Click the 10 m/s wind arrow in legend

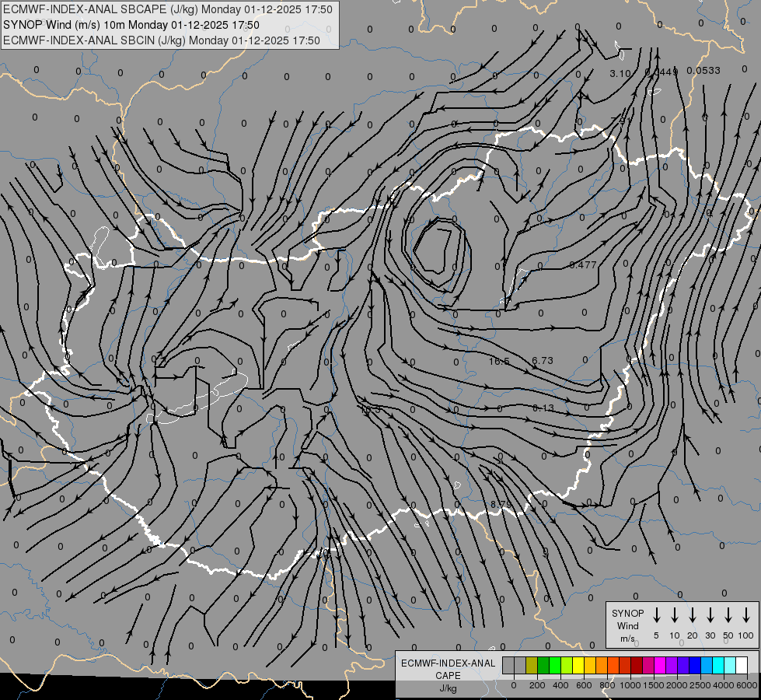point(675,615)
